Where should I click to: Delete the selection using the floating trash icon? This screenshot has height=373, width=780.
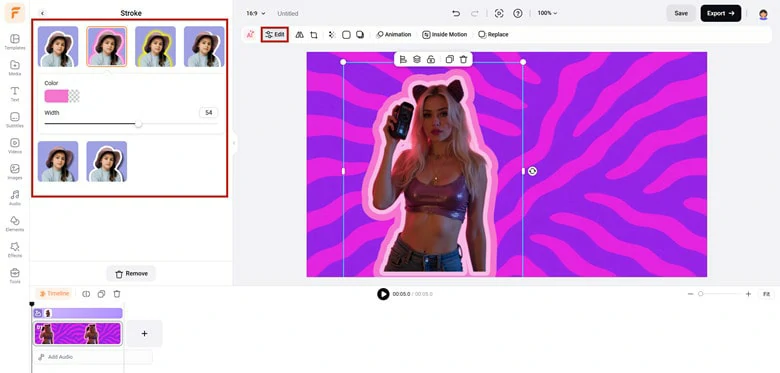(x=463, y=59)
